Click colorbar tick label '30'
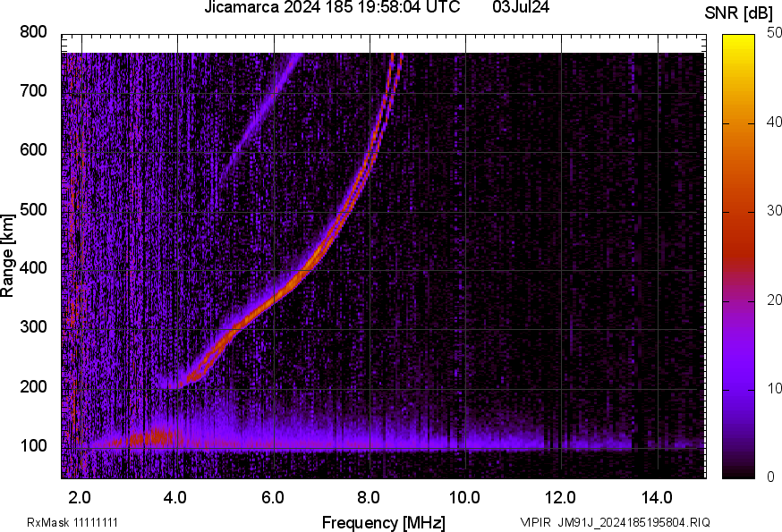The height and width of the screenshot is (532, 782). pyautogui.click(x=774, y=210)
